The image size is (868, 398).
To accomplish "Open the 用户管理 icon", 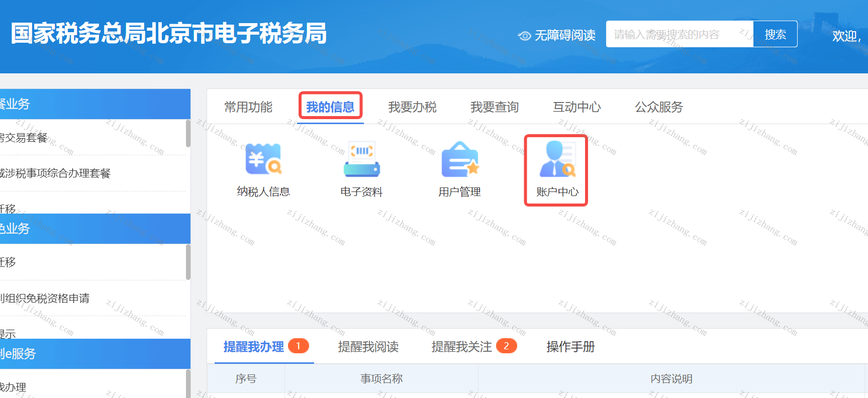I will 459,159.
